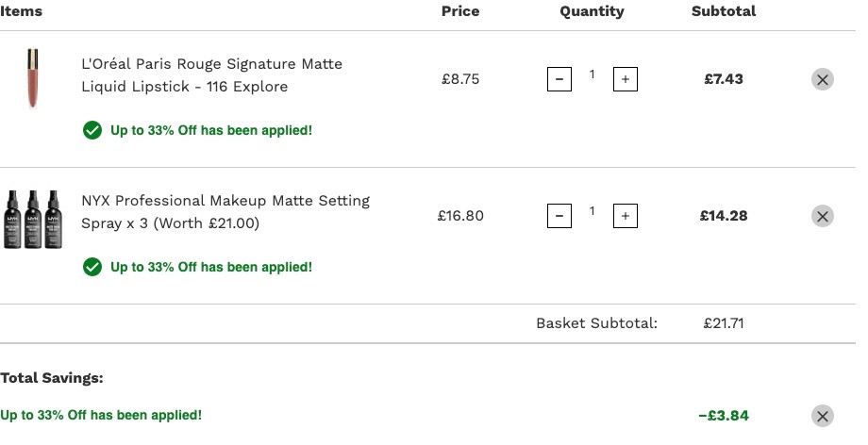
Task: Increase quantity of L'Oréal lipstick
Action: (625, 79)
